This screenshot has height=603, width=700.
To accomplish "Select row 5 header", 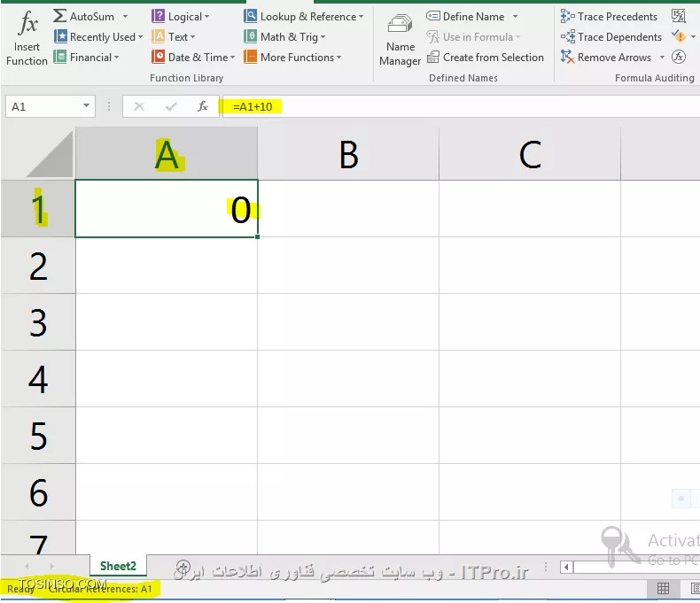I will point(38,436).
